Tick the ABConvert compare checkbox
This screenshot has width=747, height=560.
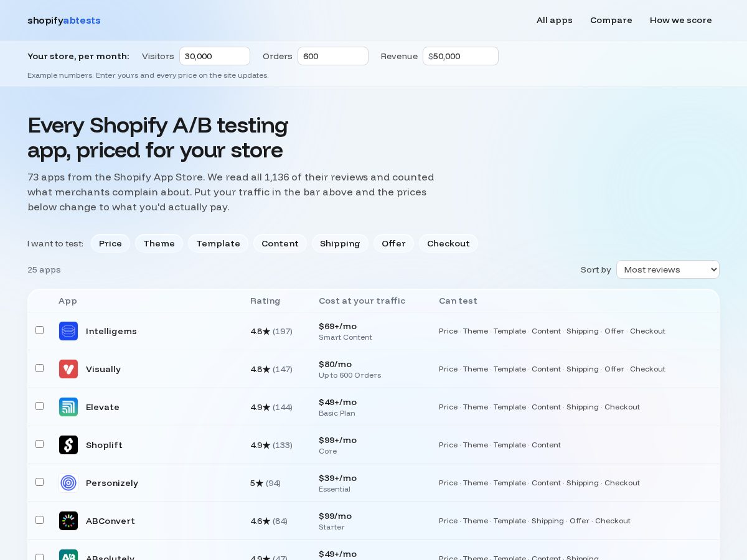point(40,520)
